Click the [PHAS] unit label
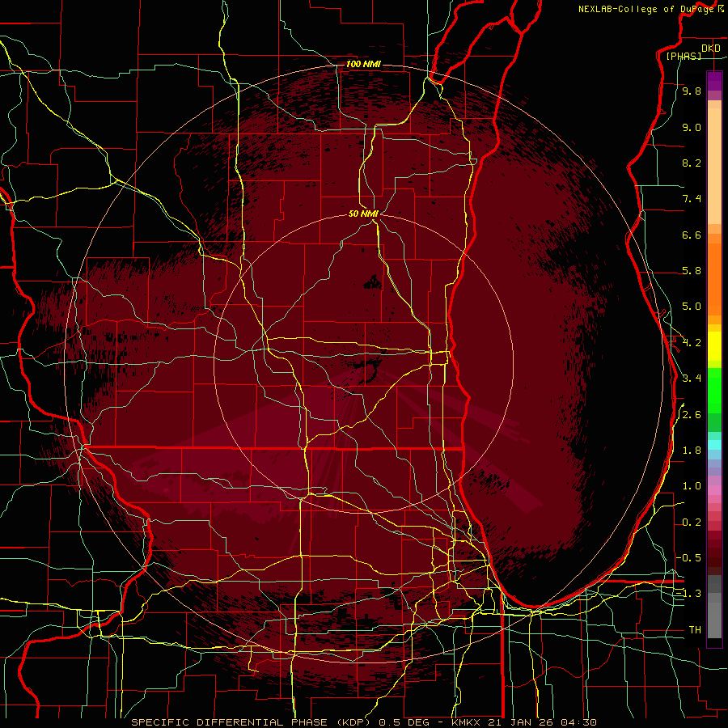728x728 pixels. pyautogui.click(x=684, y=56)
